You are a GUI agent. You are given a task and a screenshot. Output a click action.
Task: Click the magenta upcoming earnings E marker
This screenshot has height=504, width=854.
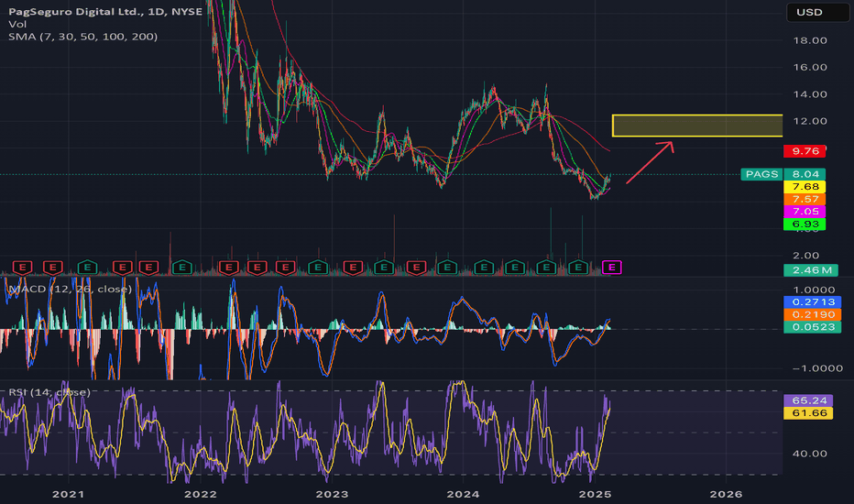pyautogui.click(x=611, y=267)
